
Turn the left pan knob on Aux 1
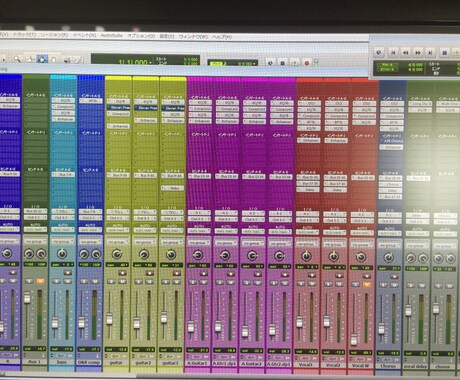point(29,254)
